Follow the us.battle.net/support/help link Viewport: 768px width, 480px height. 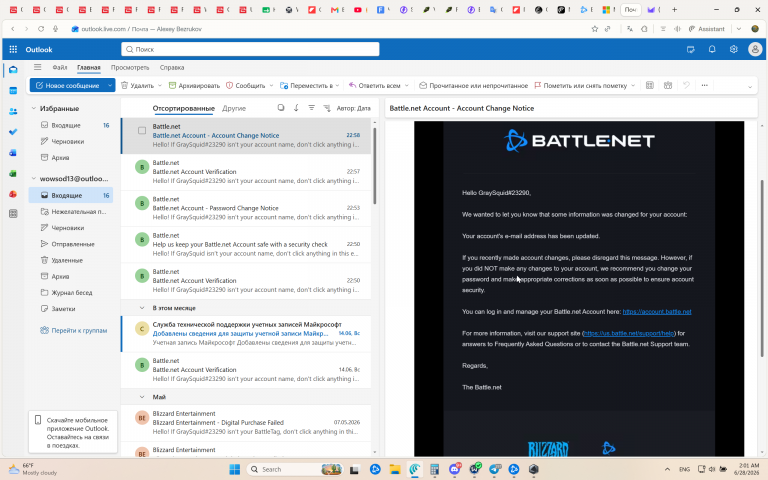click(x=629, y=333)
